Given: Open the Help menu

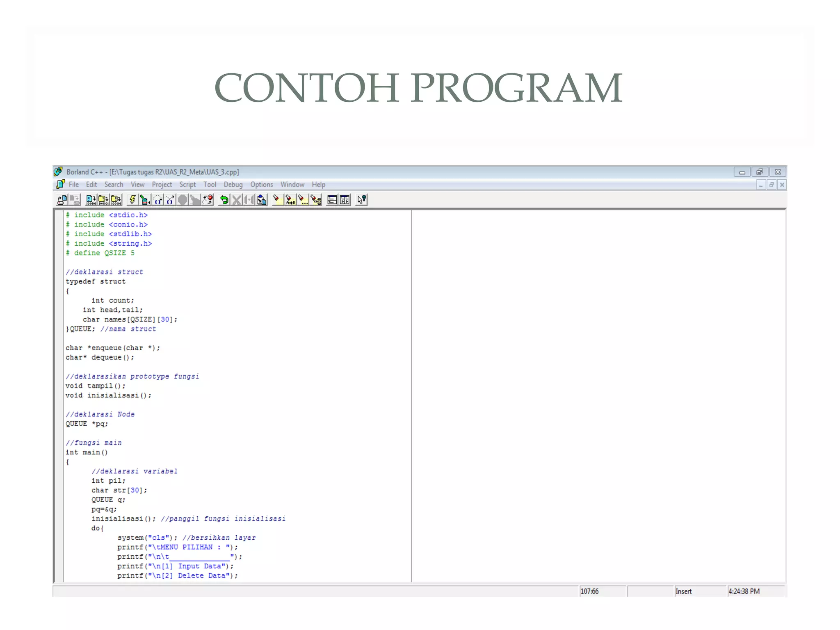Looking at the screenshot, I should click(x=318, y=185).
